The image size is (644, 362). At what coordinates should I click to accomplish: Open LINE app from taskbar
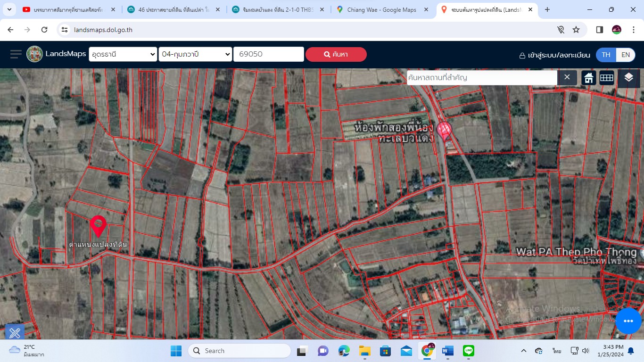[469, 351]
